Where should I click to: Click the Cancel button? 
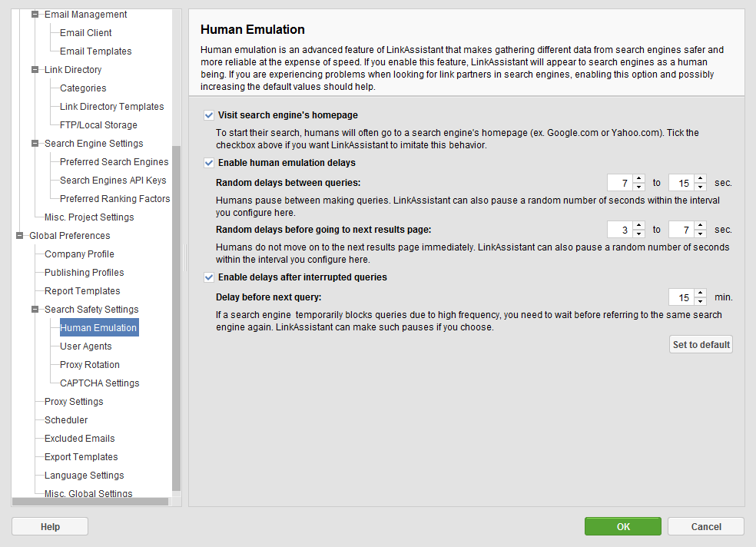[x=706, y=526]
